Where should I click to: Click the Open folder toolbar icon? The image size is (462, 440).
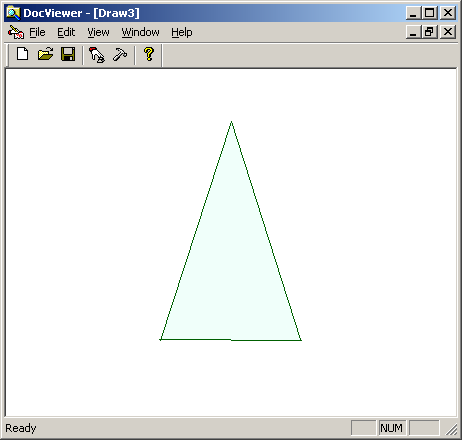click(45, 54)
